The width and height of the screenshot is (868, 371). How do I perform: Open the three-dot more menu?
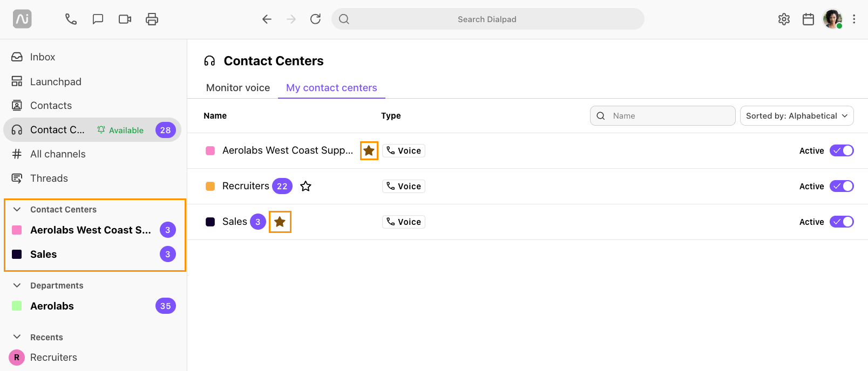pyautogui.click(x=854, y=19)
